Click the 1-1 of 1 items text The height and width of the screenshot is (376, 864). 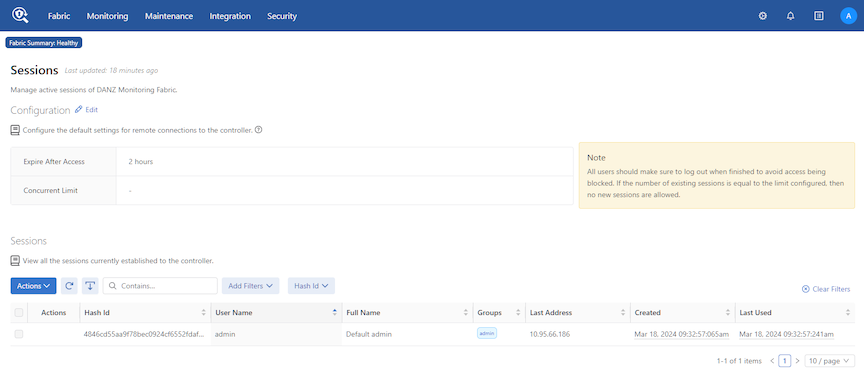pos(739,361)
